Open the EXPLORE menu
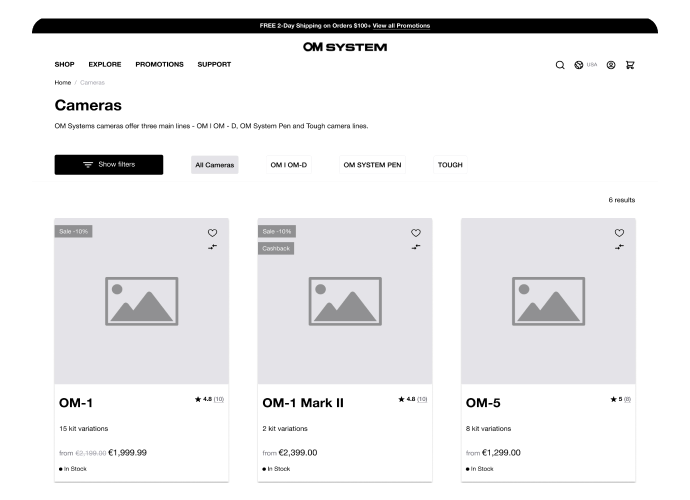The height and width of the screenshot is (500, 690). click(105, 64)
